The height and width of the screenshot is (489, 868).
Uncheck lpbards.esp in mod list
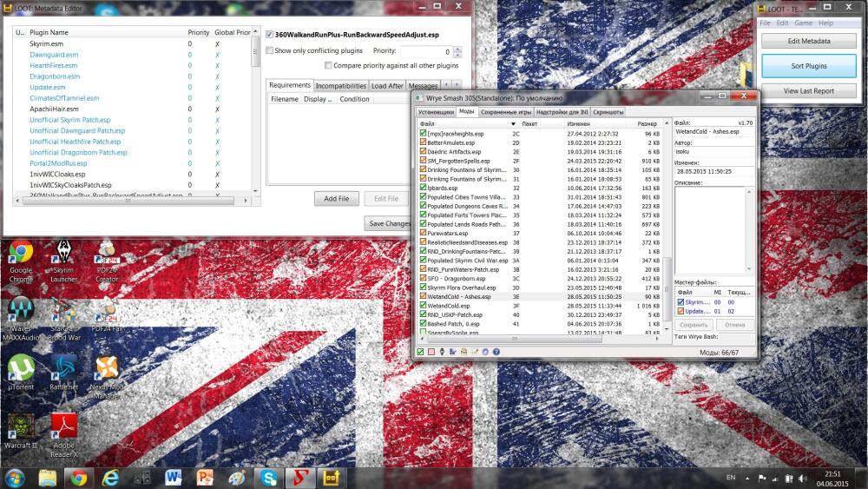pyautogui.click(x=423, y=188)
